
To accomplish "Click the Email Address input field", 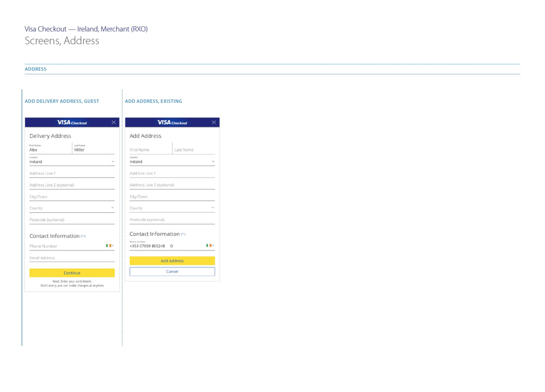I will pos(72,258).
